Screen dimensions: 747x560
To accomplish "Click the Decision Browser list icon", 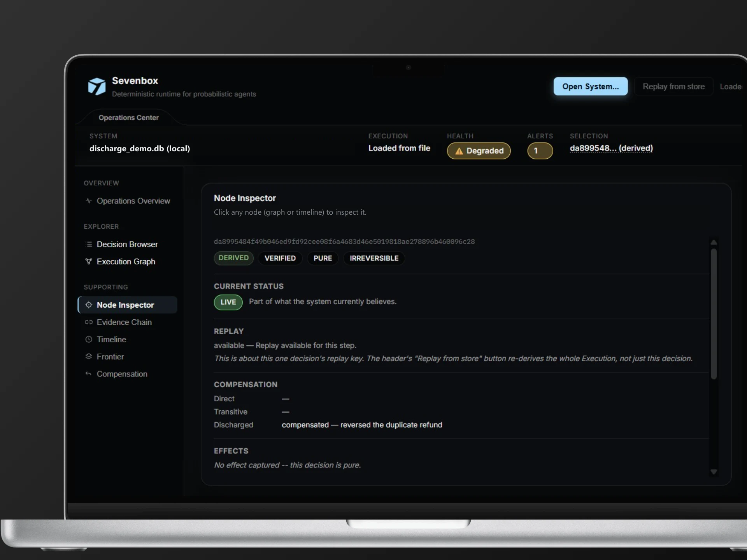I will coord(89,244).
